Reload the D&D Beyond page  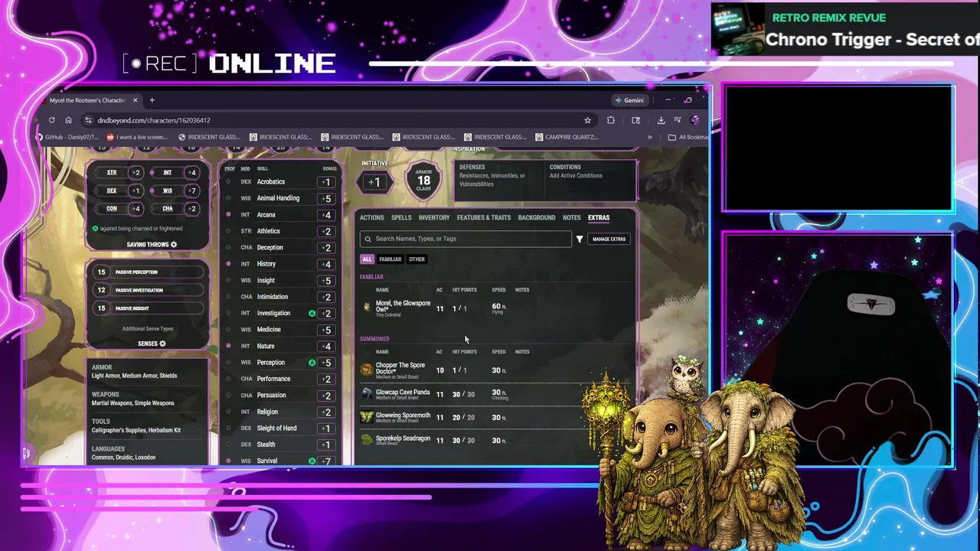tap(51, 120)
